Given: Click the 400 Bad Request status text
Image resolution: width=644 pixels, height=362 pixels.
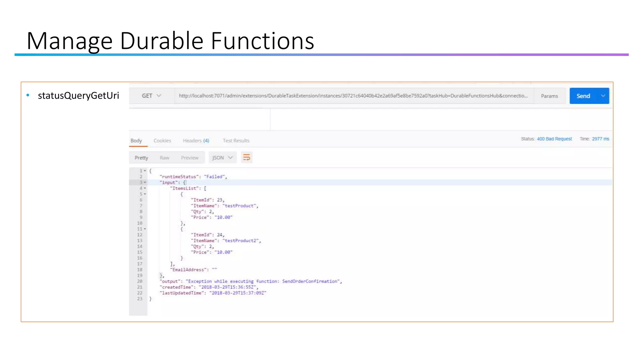Looking at the screenshot, I should pos(554,139).
